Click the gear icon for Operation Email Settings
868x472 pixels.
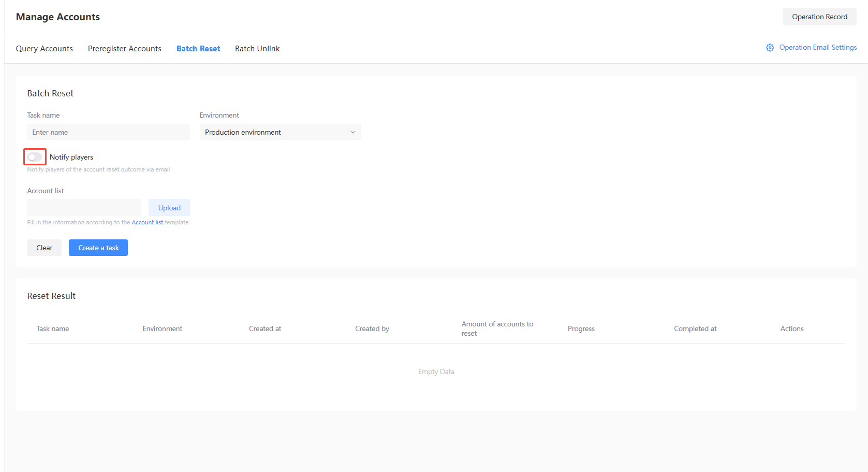[x=770, y=48]
